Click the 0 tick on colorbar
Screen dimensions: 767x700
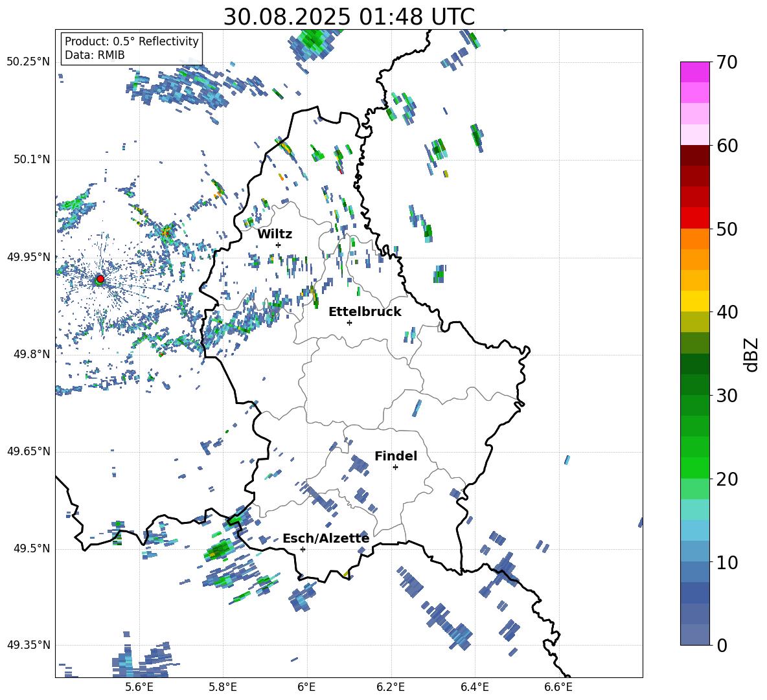[722, 646]
